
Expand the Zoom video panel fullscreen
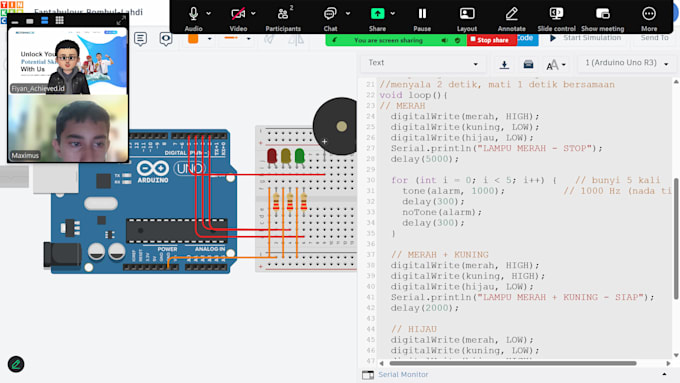[x=121, y=20]
